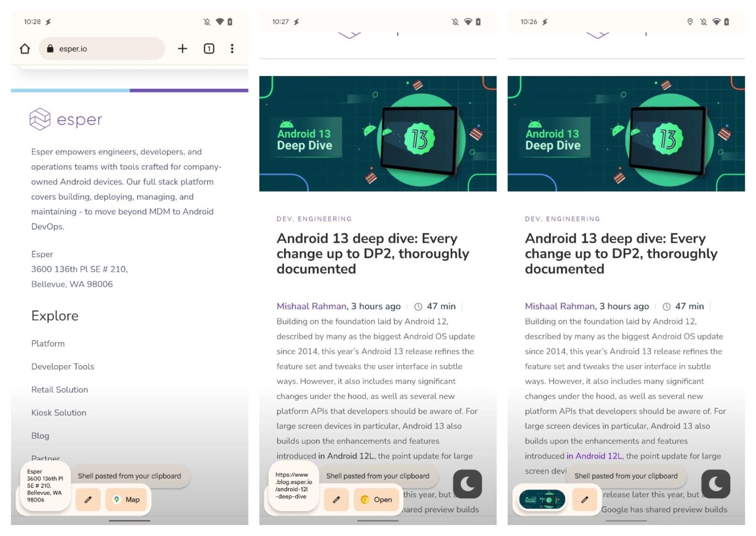Tap 'Shell pasted from your clipboard' toast, left screen
This screenshot has width=756, height=536.
(x=129, y=476)
